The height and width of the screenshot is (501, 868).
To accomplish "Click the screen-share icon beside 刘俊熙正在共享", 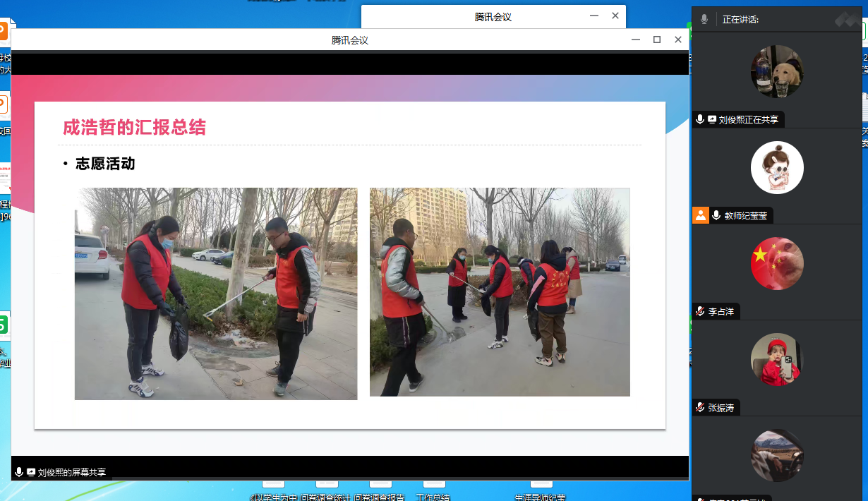I will point(711,119).
